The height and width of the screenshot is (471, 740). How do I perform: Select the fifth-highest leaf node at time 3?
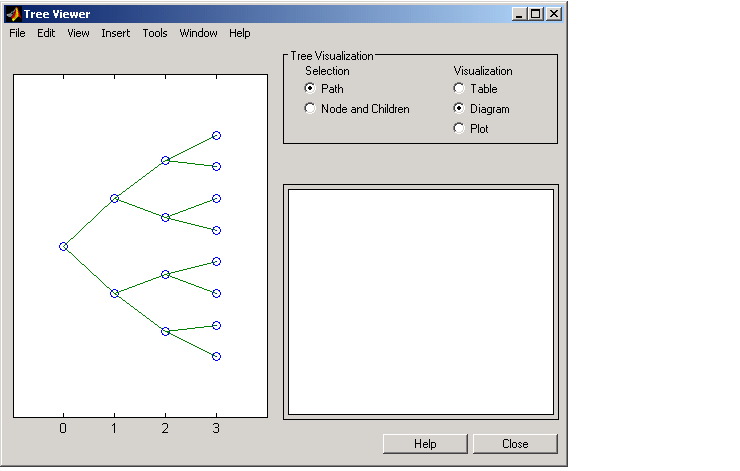click(x=216, y=261)
